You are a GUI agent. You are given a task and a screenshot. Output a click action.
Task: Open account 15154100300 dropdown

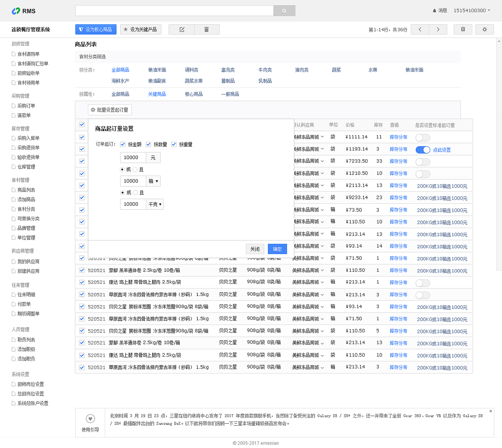472,11
